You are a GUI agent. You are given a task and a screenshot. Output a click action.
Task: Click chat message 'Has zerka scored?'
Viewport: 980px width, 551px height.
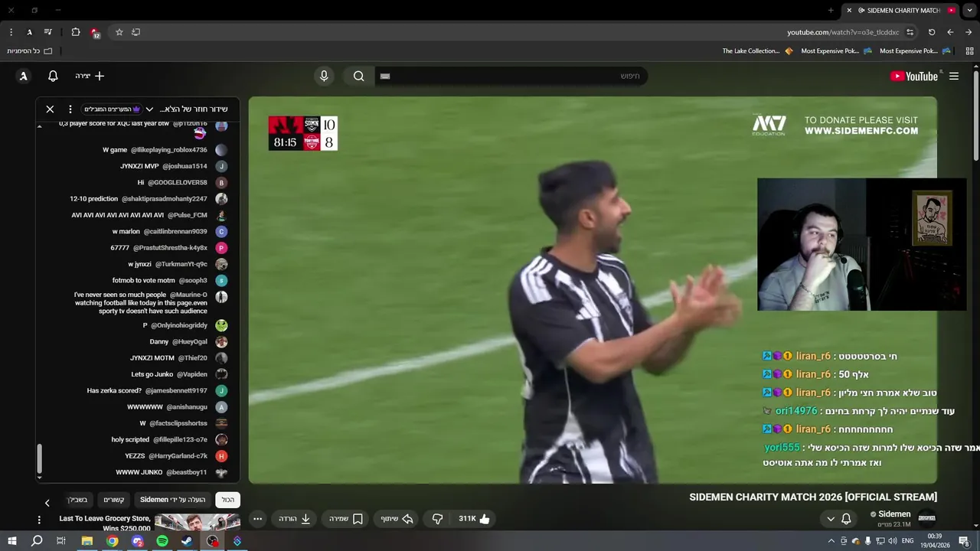114,390
